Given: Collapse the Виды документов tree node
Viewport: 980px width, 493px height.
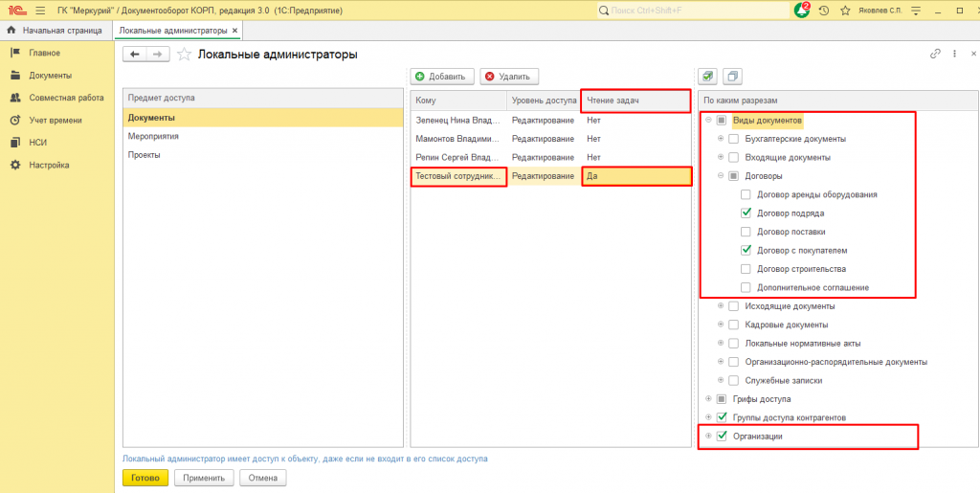Looking at the screenshot, I should pyautogui.click(x=709, y=120).
